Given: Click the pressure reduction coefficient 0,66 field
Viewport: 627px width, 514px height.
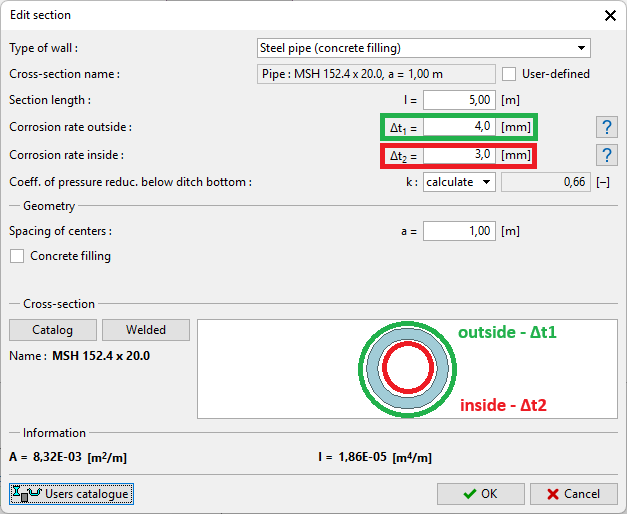Looking at the screenshot, I should click(x=545, y=182).
